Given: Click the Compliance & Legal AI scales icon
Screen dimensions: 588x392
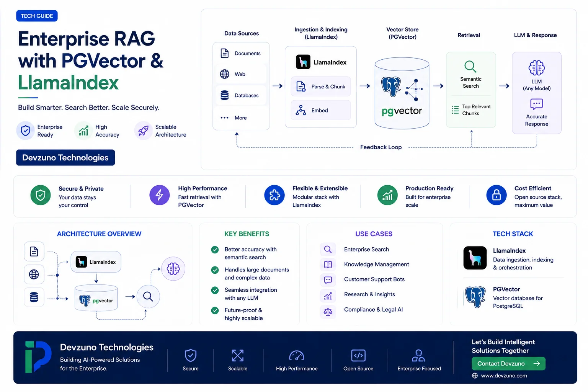Looking at the screenshot, I should point(328,312).
